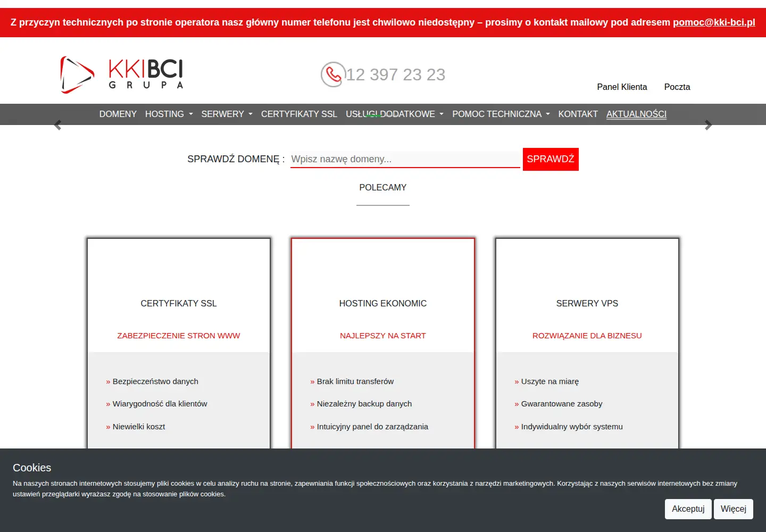This screenshot has height=532, width=766.
Task: Select the CERTYFIKATY SSL card title
Action: (179, 303)
